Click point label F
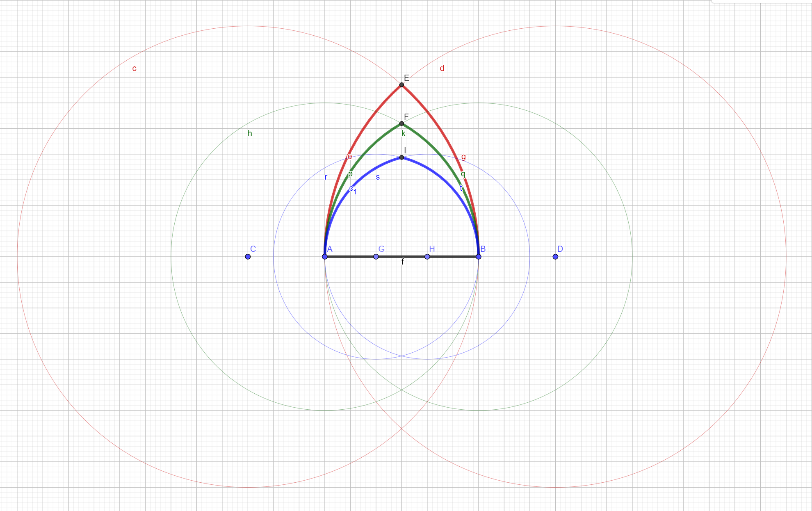The width and height of the screenshot is (812, 511). 406,116
